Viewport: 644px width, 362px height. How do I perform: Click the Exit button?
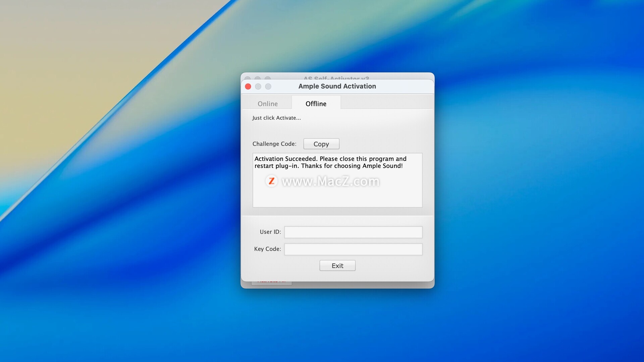coord(337,265)
